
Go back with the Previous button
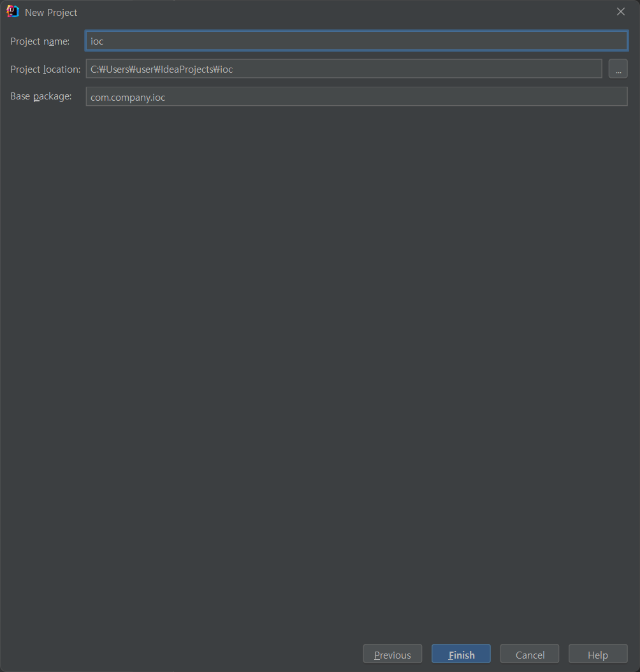[393, 654]
